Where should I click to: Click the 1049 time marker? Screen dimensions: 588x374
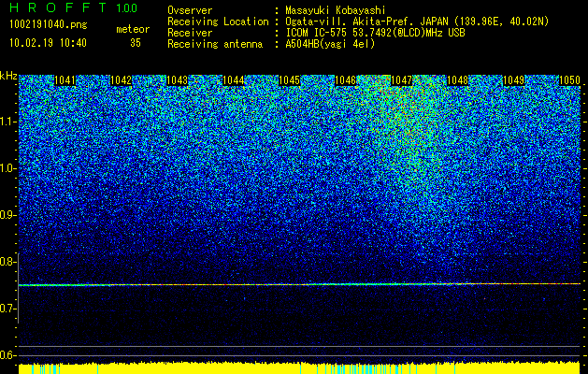click(x=513, y=80)
